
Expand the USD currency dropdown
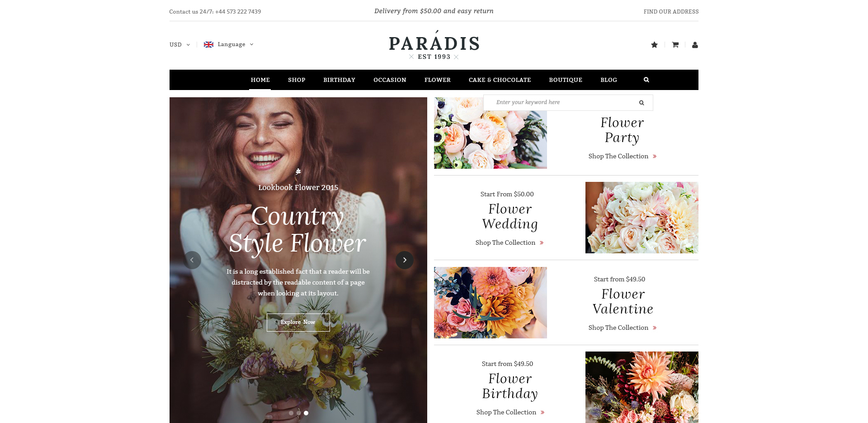point(179,45)
